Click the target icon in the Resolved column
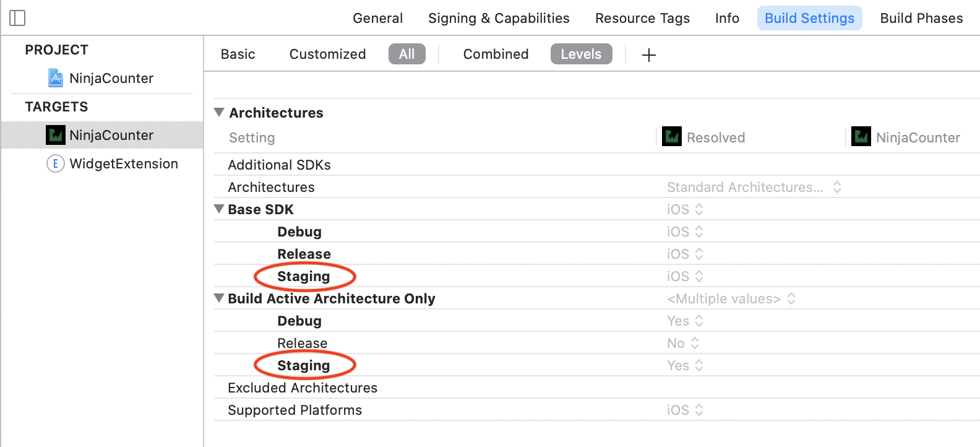The image size is (980, 447). tap(672, 136)
